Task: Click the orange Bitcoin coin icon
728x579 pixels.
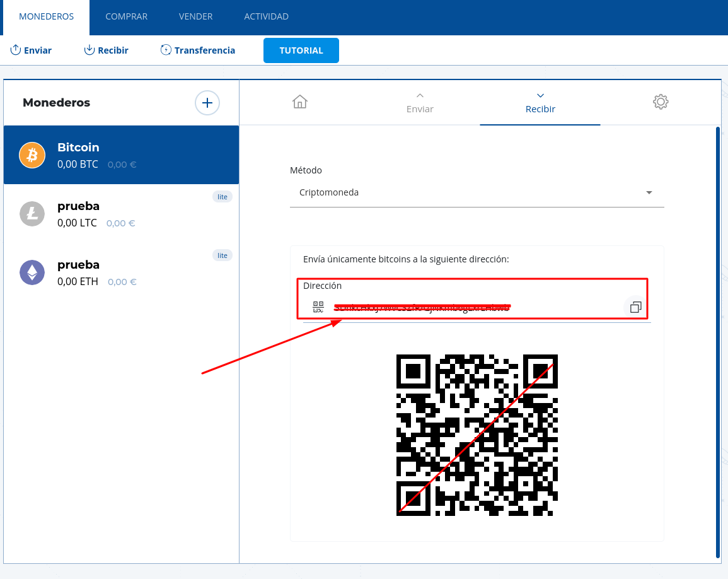Action: 32,155
